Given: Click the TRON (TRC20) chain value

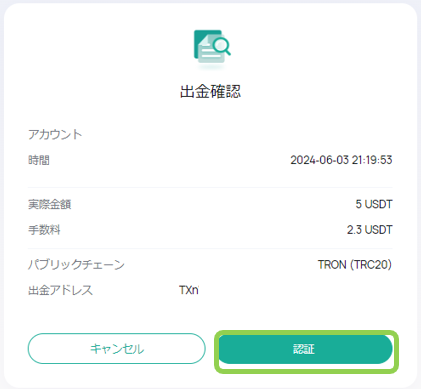Looking at the screenshot, I should pos(355,265).
